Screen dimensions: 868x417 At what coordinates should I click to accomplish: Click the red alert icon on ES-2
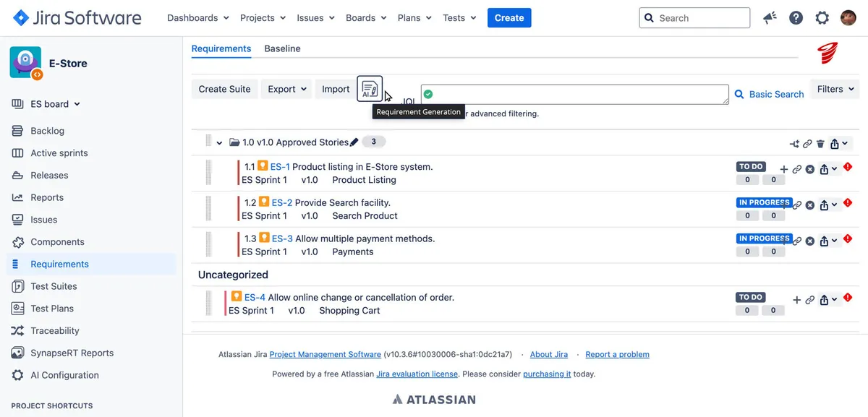pos(848,203)
